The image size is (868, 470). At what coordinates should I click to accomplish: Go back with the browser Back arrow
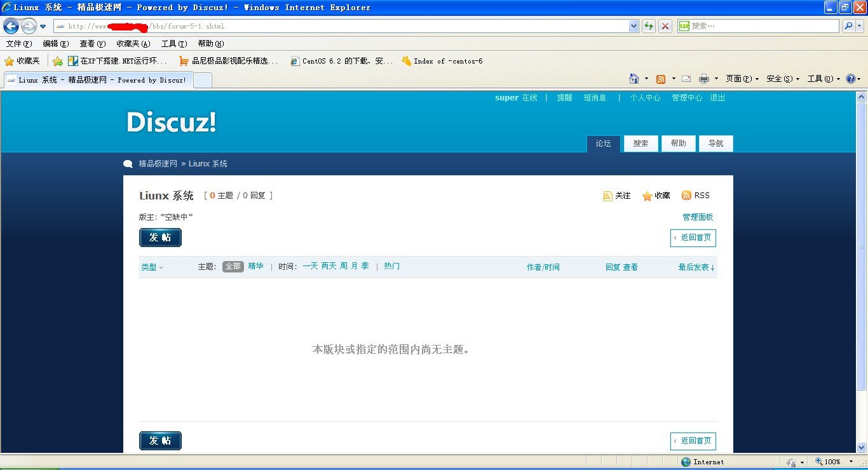[11, 26]
